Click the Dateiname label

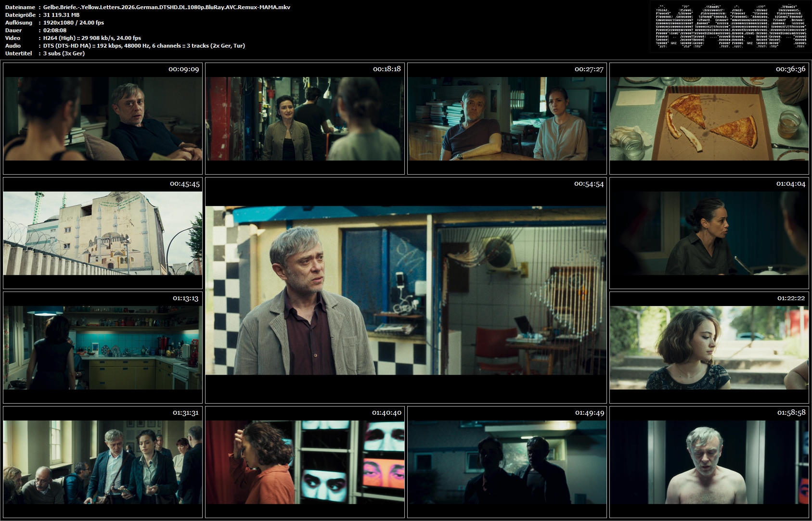(20, 7)
